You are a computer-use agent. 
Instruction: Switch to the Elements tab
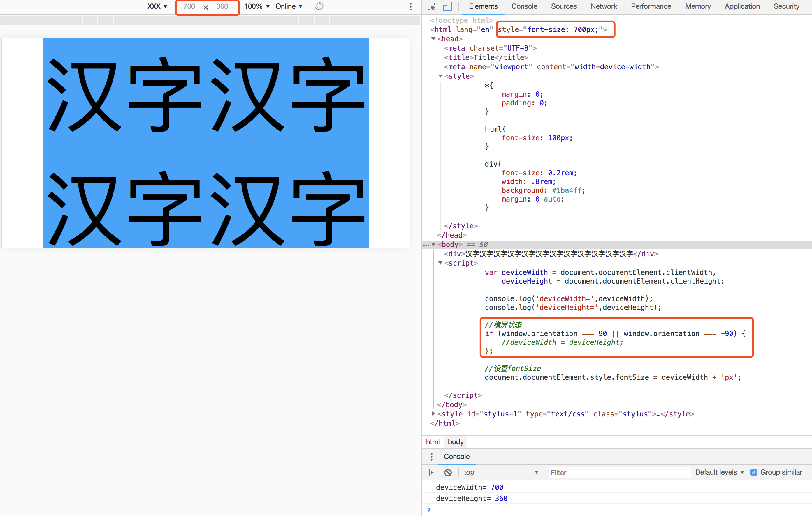tap(483, 6)
